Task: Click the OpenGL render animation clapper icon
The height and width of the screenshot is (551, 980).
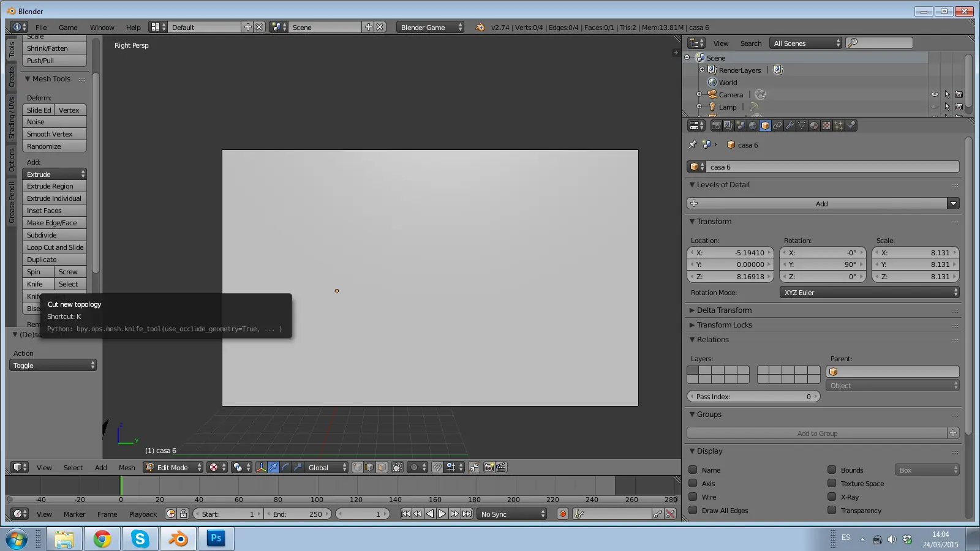Action: point(501,467)
